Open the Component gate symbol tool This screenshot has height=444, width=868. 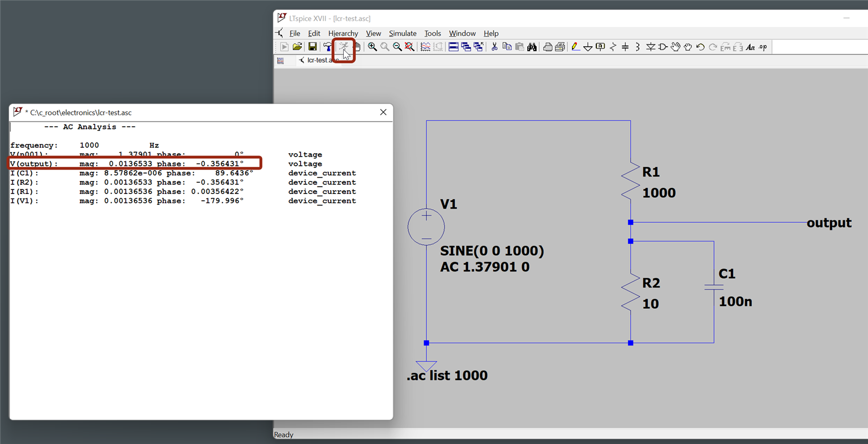pos(662,47)
